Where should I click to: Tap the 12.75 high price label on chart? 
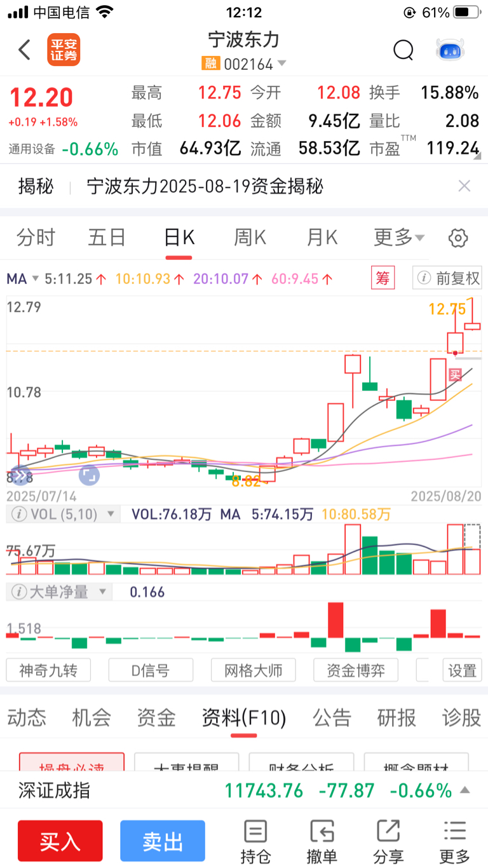point(447,309)
